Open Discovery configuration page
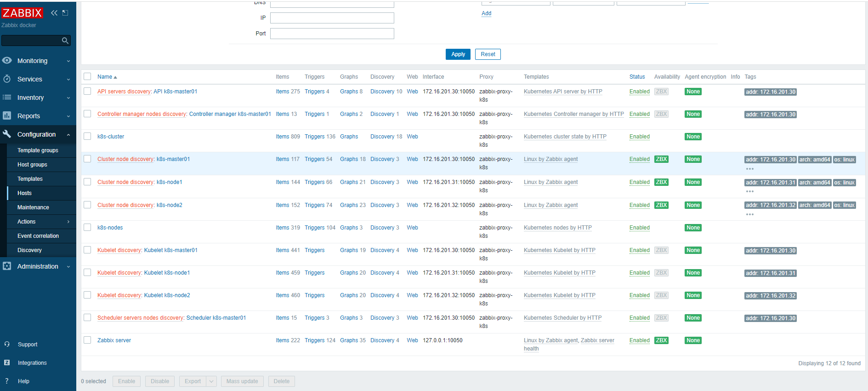 (x=29, y=250)
